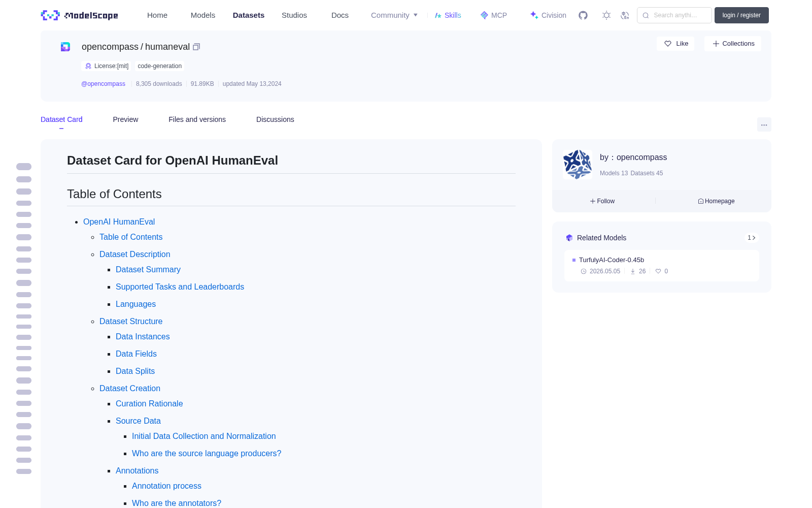This screenshot has height=508, width=812.
Task: Open Who are the annotators link
Action: [177, 503]
